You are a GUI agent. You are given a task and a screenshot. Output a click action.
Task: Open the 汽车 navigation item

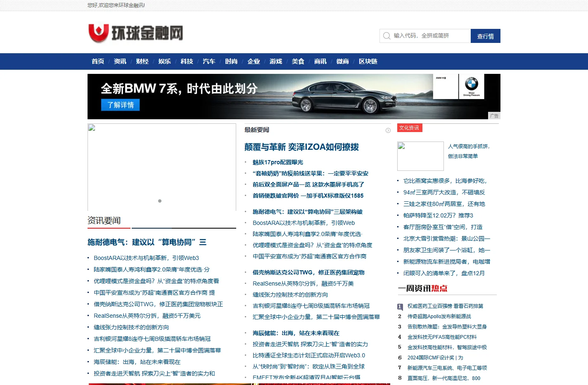click(209, 61)
